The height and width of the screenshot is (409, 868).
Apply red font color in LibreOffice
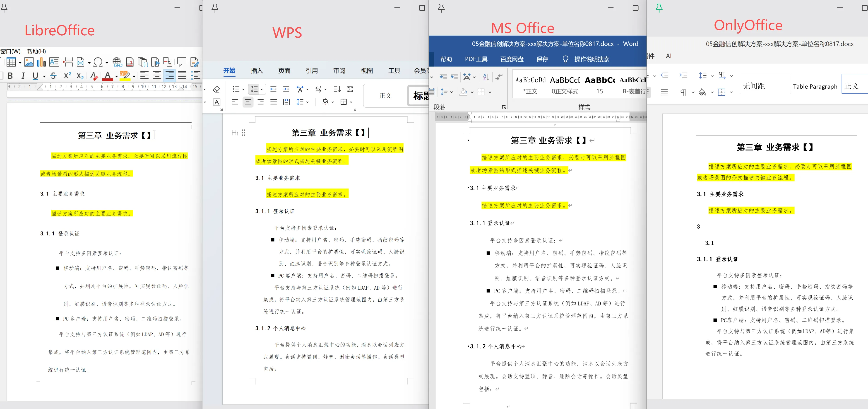click(108, 76)
